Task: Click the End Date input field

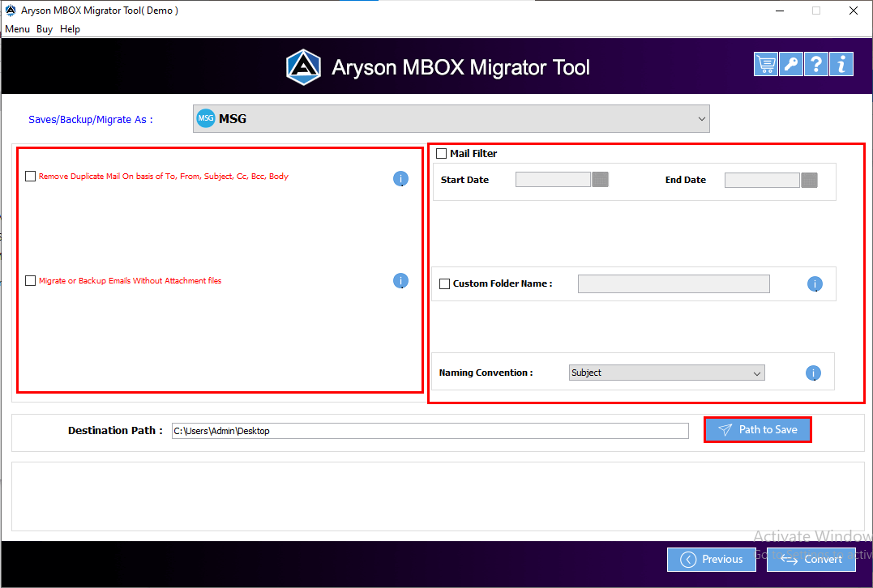Action: click(762, 181)
